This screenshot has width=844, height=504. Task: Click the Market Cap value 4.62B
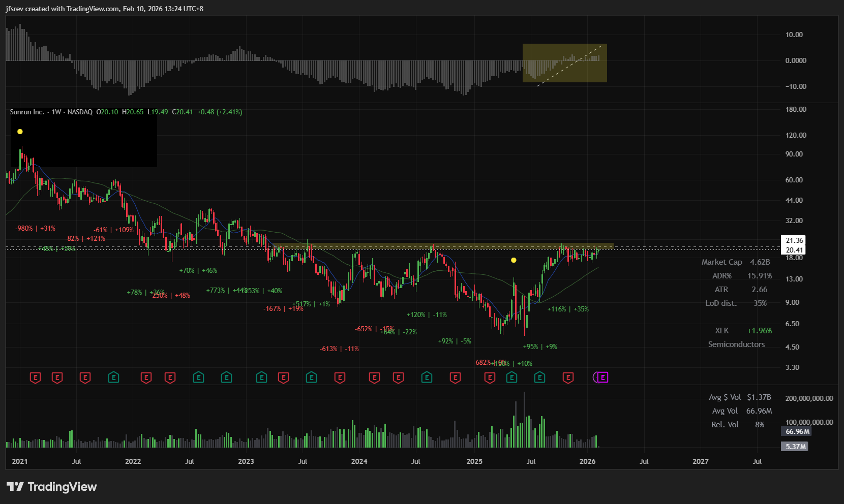point(760,262)
